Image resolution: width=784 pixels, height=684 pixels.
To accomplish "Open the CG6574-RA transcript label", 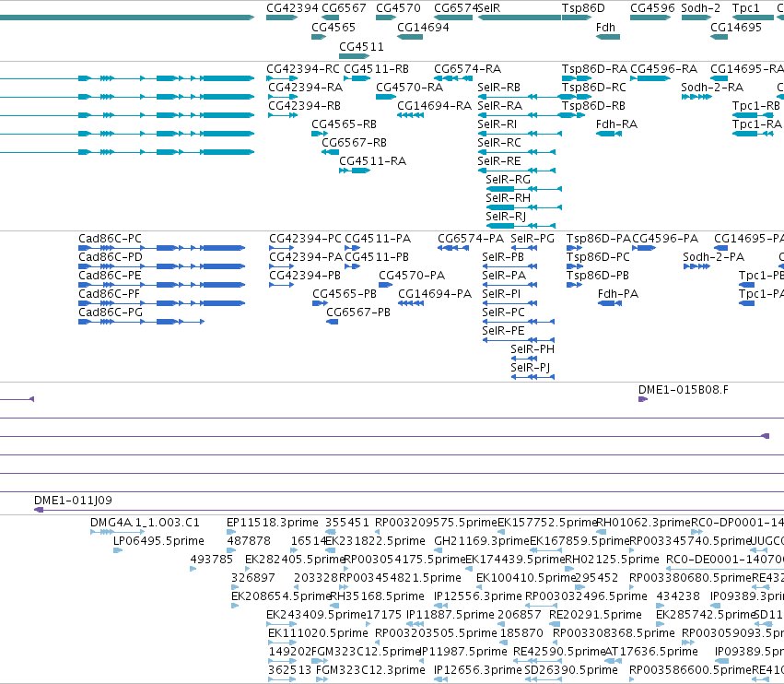I will pos(467,69).
